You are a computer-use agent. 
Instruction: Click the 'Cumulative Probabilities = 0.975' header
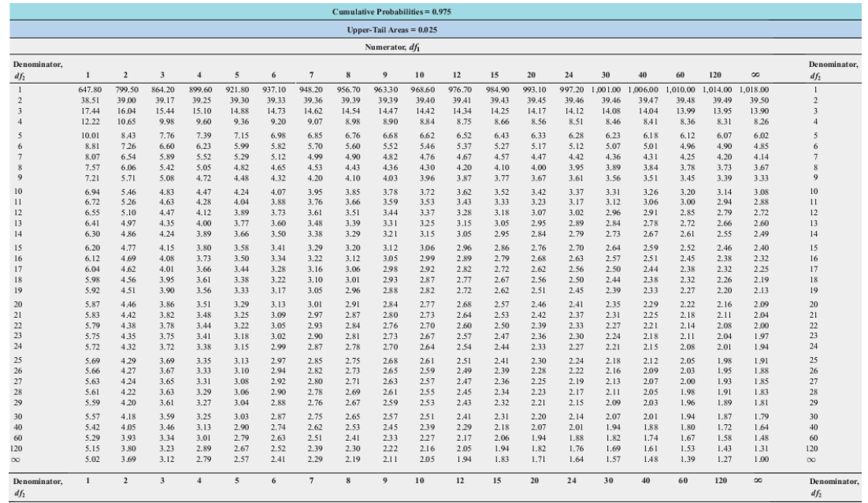[391, 12]
